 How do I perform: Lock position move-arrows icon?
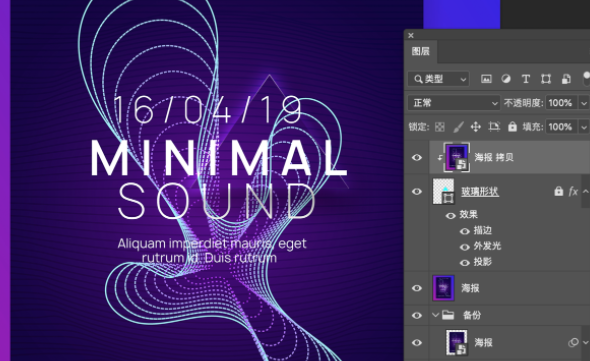pyautogui.click(x=476, y=127)
